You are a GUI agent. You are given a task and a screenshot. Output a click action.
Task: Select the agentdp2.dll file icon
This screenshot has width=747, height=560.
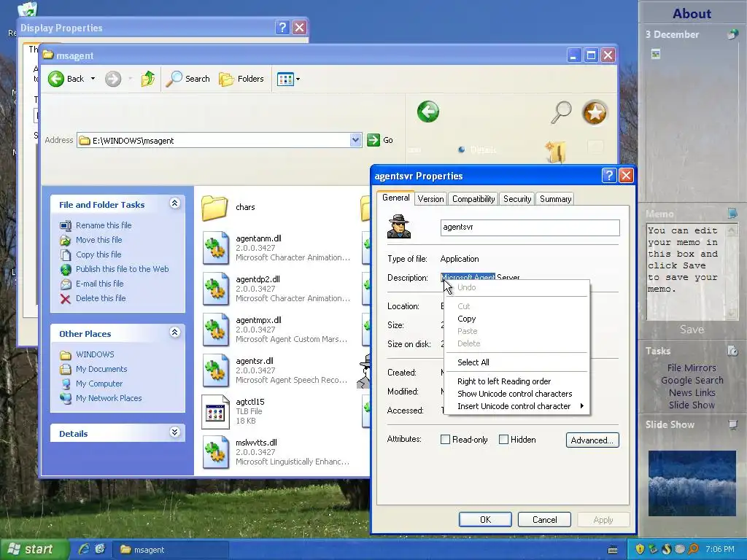pos(215,289)
